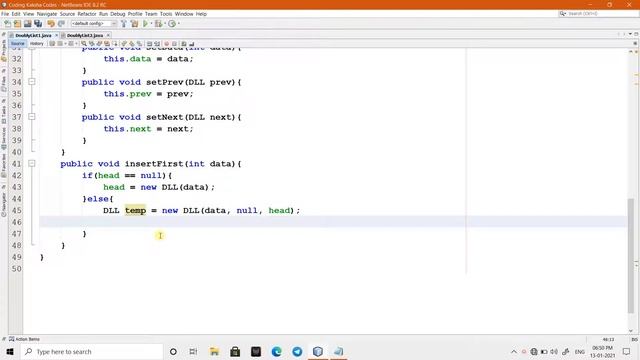Open the Navigate menu
This screenshot has width=640, height=360.
(47, 14)
